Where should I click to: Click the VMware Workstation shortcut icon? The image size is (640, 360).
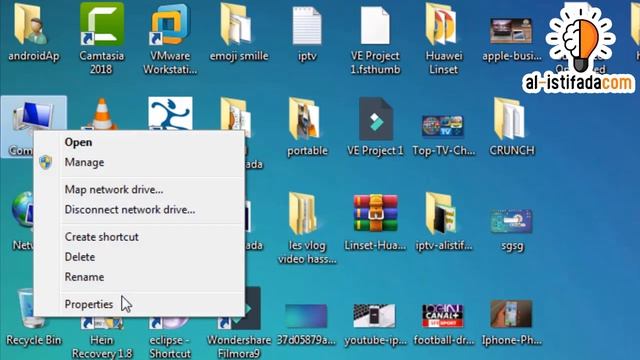pos(170,24)
